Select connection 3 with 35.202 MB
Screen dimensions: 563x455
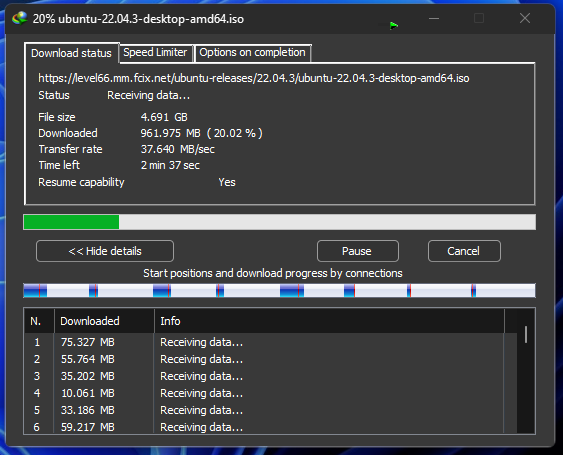[264, 376]
